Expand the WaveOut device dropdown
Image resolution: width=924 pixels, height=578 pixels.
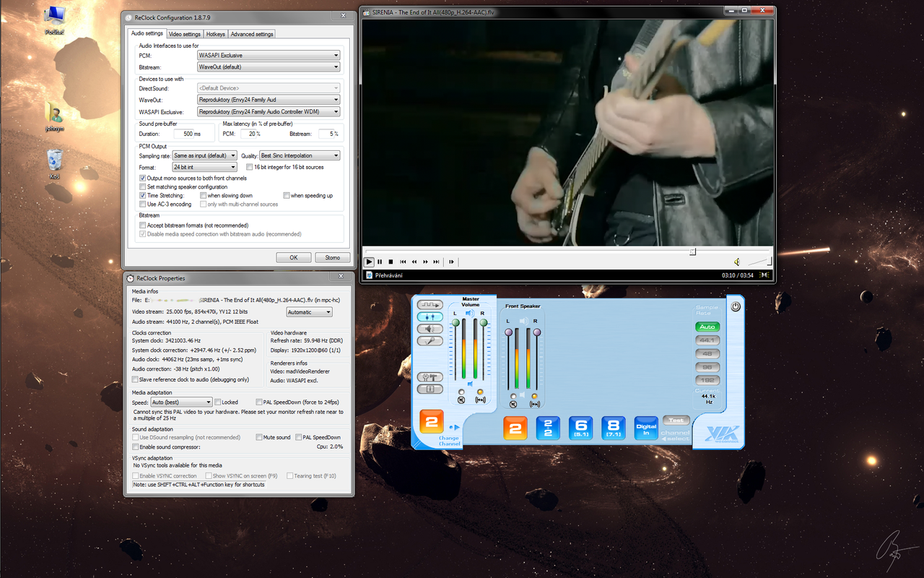tap(269, 100)
